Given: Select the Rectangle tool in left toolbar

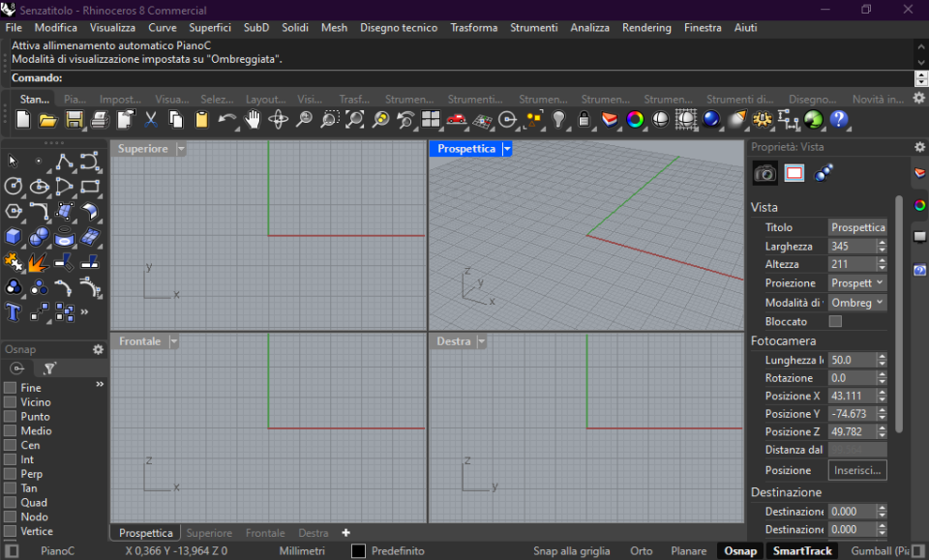Looking at the screenshot, I should tap(89, 187).
